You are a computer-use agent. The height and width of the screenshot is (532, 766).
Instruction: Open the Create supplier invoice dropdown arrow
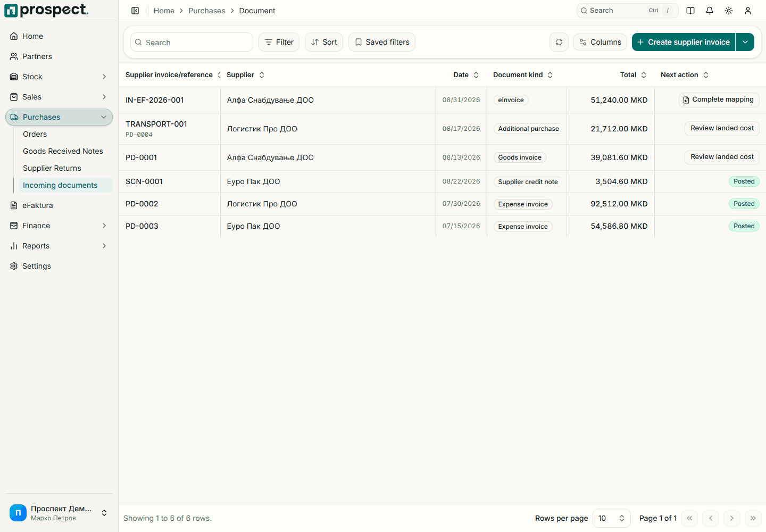click(x=745, y=42)
